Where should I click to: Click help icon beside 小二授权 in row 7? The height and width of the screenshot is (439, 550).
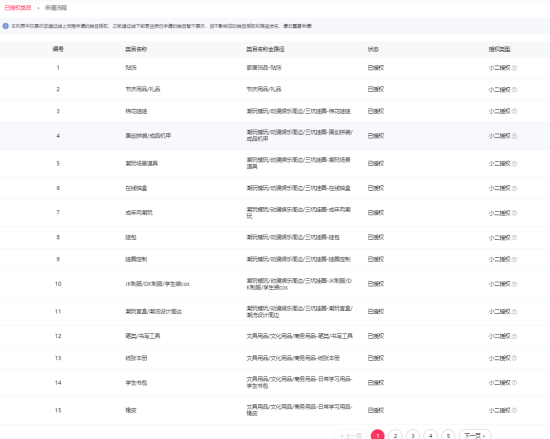point(514,213)
